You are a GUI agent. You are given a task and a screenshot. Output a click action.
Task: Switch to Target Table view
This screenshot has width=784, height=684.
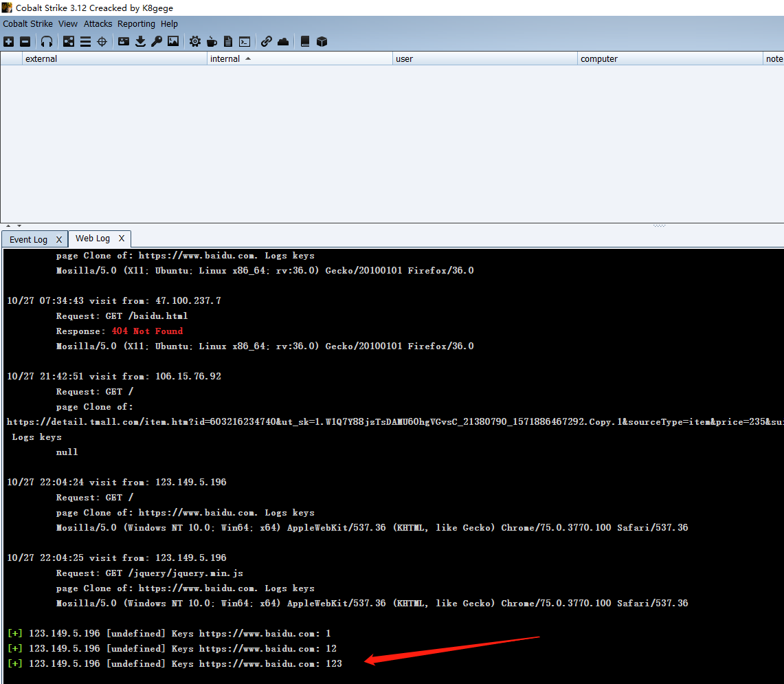[102, 41]
